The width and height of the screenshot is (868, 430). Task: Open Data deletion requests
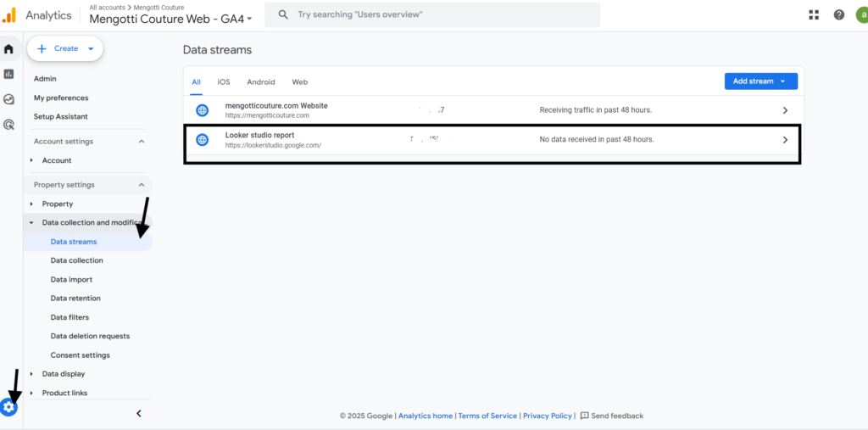[x=90, y=336]
